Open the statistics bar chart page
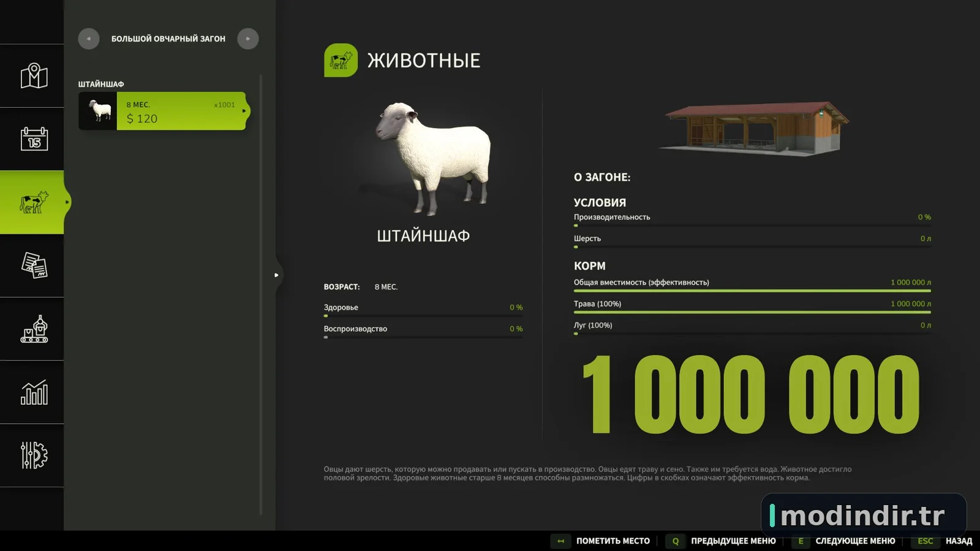Image resolution: width=980 pixels, height=551 pixels. click(x=34, y=392)
